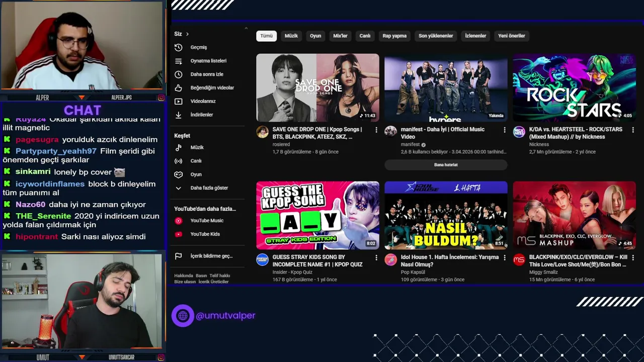Select the Mix'ler filter chip

(340, 36)
